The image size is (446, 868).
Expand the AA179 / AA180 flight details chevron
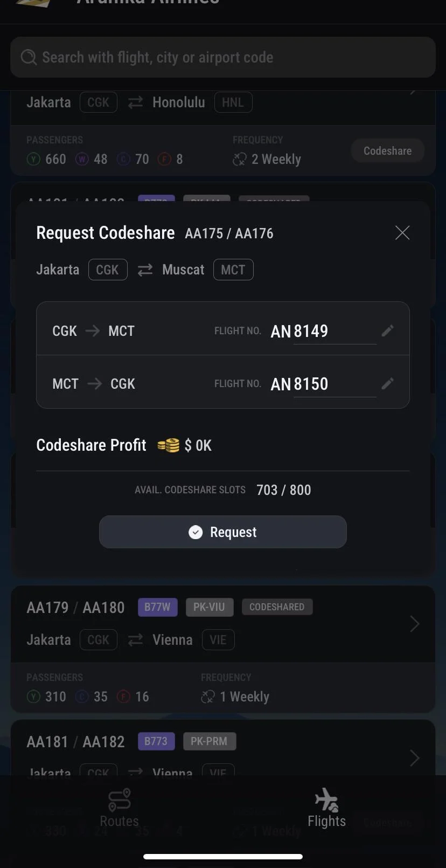414,624
